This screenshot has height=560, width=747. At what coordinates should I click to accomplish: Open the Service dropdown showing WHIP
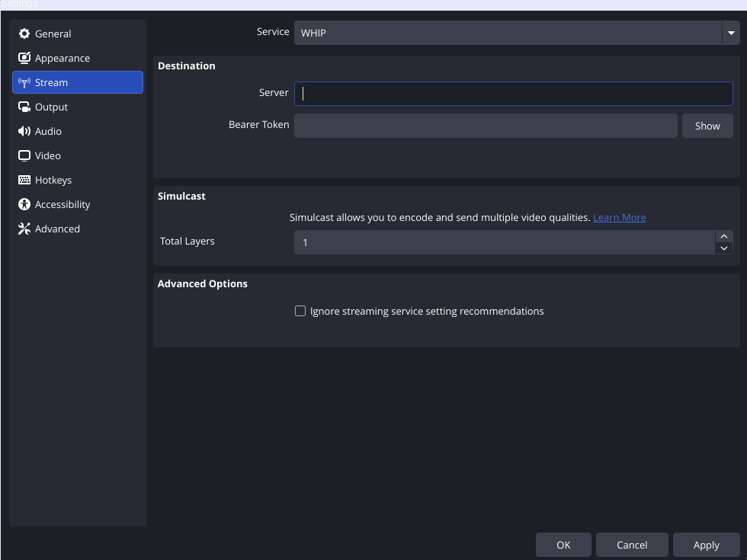[517, 33]
